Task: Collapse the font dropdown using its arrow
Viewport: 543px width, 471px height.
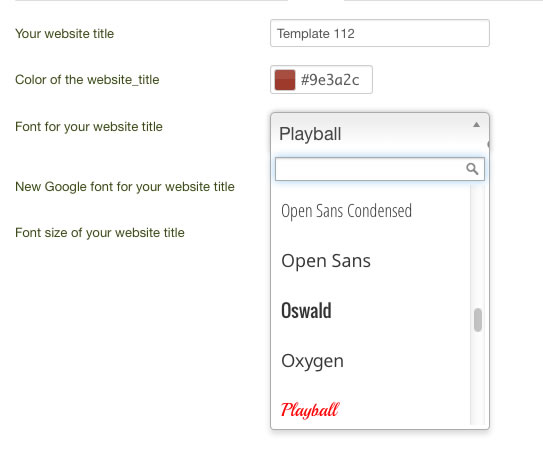Action: point(477,125)
